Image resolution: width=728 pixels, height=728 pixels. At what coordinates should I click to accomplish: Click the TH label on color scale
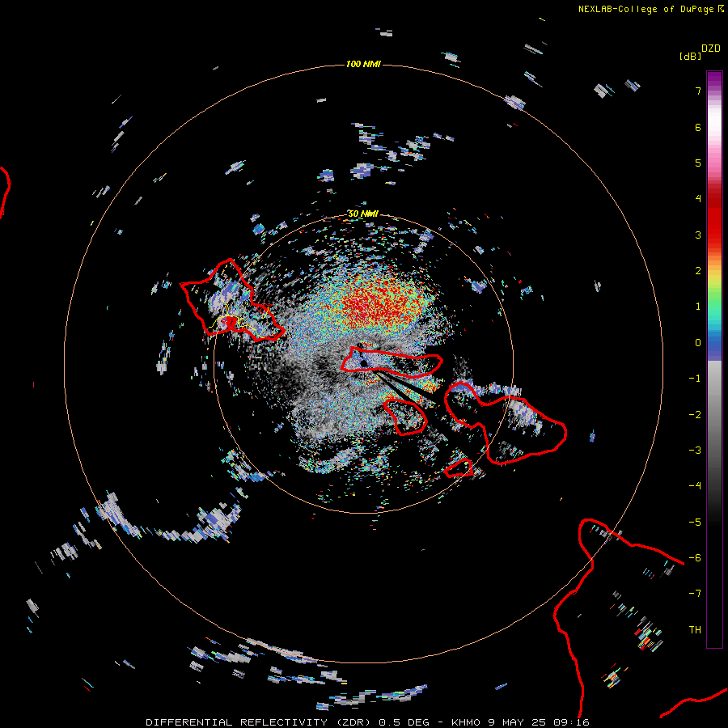point(695,629)
